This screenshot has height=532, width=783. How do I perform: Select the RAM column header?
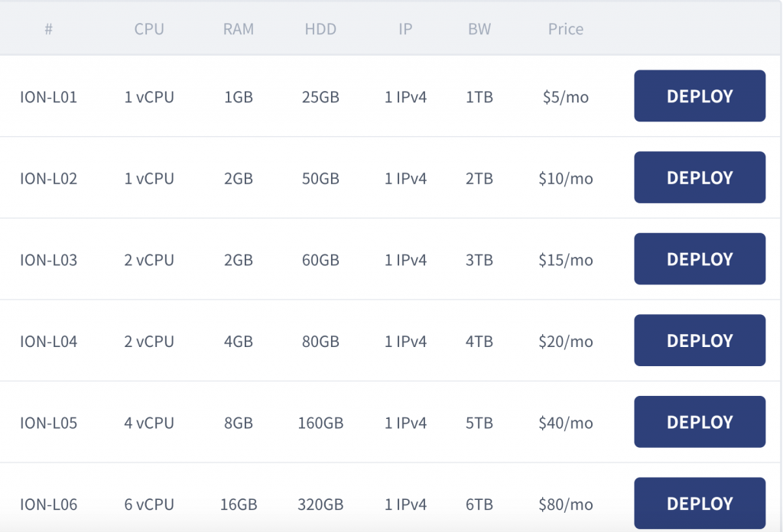pyautogui.click(x=239, y=30)
